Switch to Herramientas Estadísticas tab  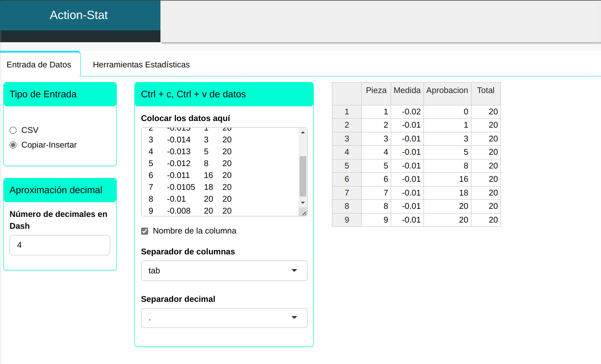coord(141,65)
